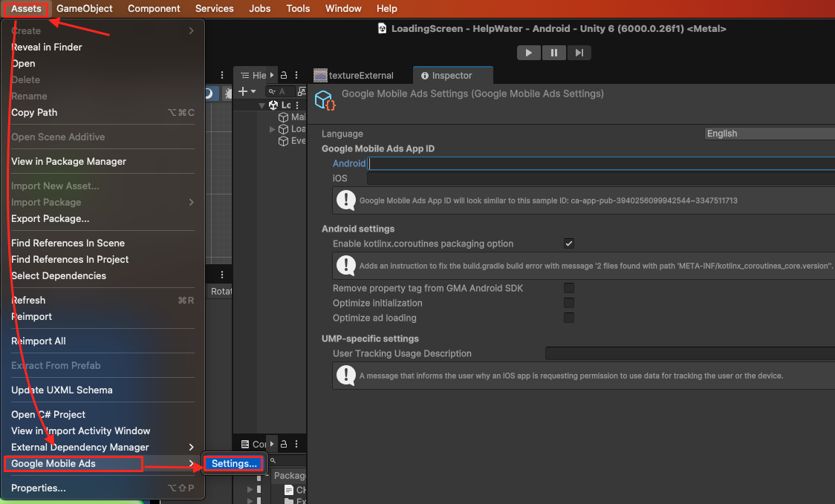Image resolution: width=835 pixels, height=504 pixels.
Task: Click the Project panel search magnifier icon
Action: [273, 460]
